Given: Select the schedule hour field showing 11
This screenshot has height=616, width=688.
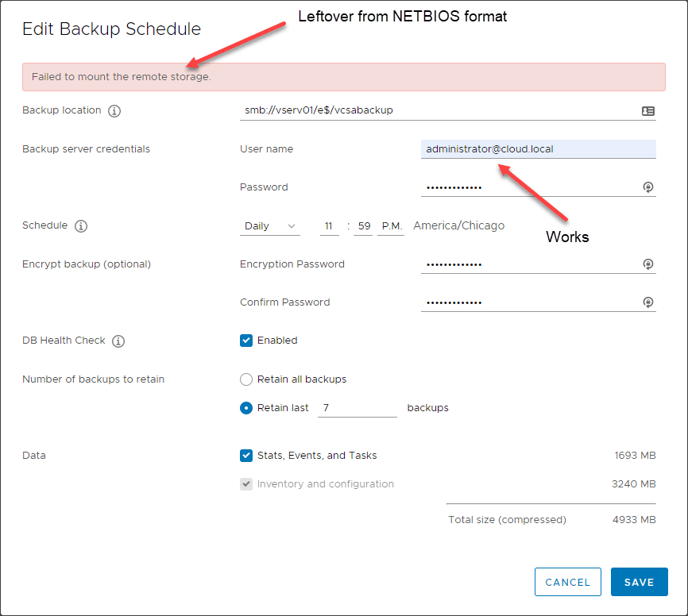Looking at the screenshot, I should click(329, 225).
